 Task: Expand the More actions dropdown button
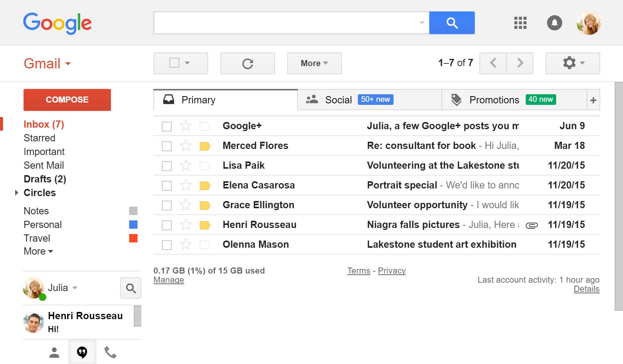[x=314, y=63]
